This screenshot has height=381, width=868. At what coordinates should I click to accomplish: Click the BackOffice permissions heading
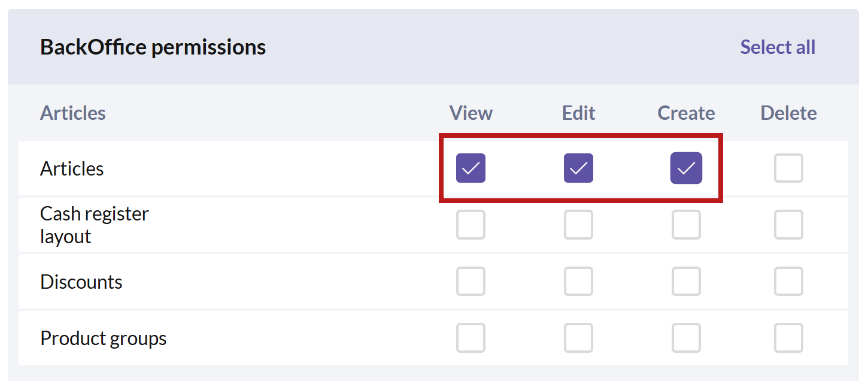tap(153, 47)
